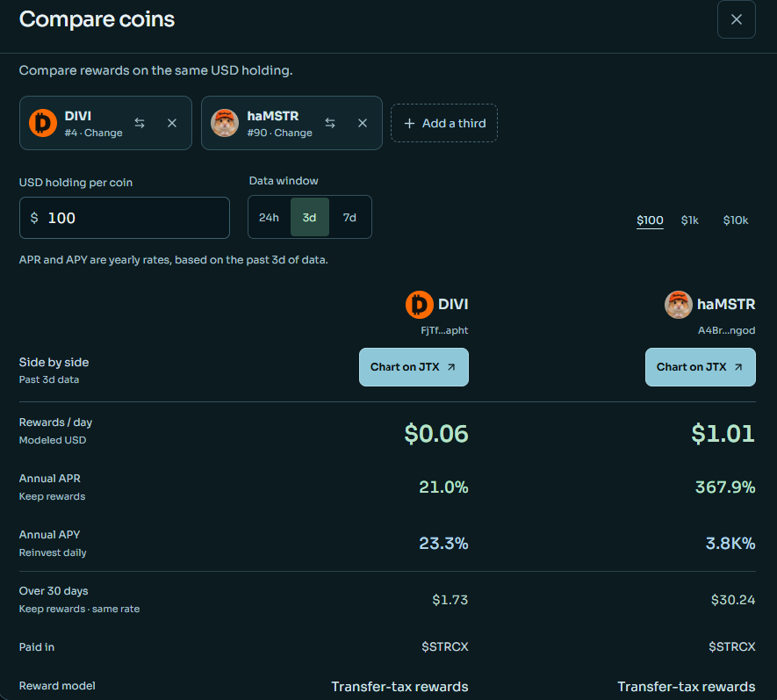Click haMSTR avatar in comparison column header
Image resolution: width=777 pixels, height=700 pixels.
click(679, 305)
